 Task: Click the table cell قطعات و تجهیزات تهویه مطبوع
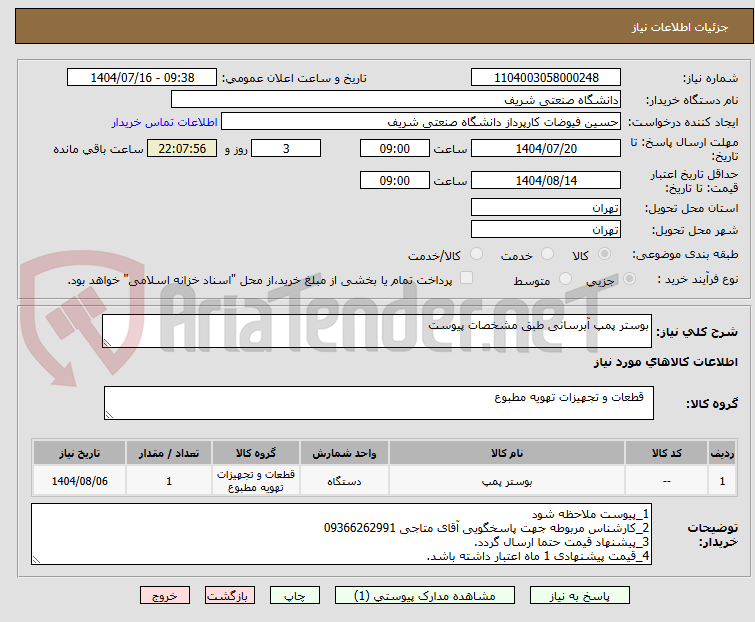click(x=256, y=480)
